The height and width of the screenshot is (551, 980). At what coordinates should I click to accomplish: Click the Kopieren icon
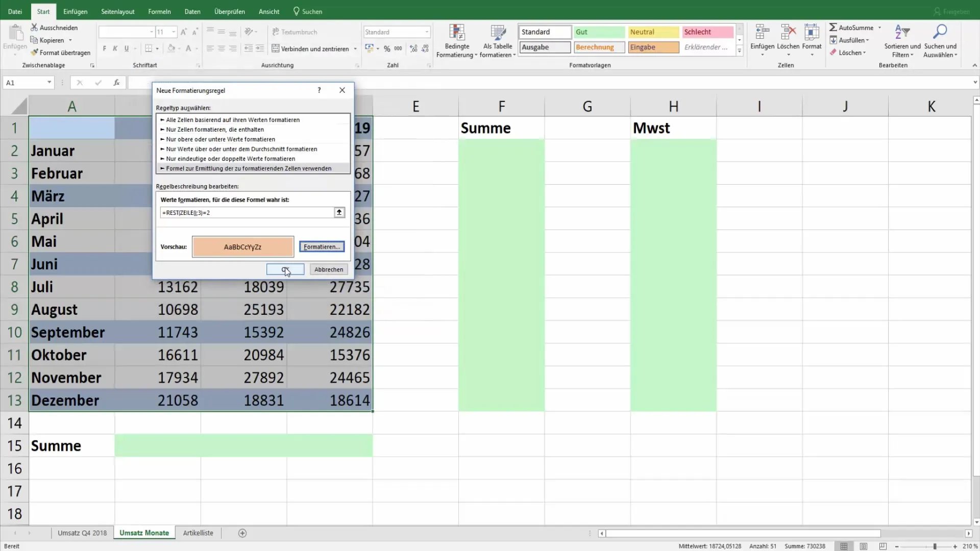coord(34,40)
